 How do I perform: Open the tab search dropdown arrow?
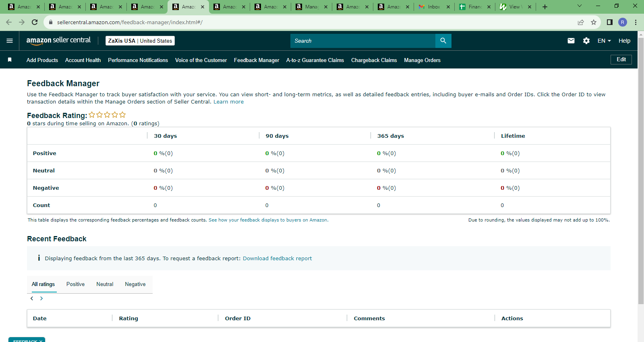[x=580, y=6]
